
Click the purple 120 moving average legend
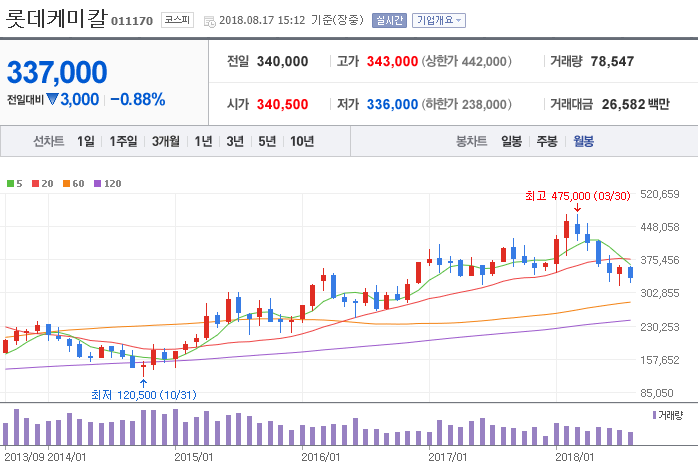point(107,183)
